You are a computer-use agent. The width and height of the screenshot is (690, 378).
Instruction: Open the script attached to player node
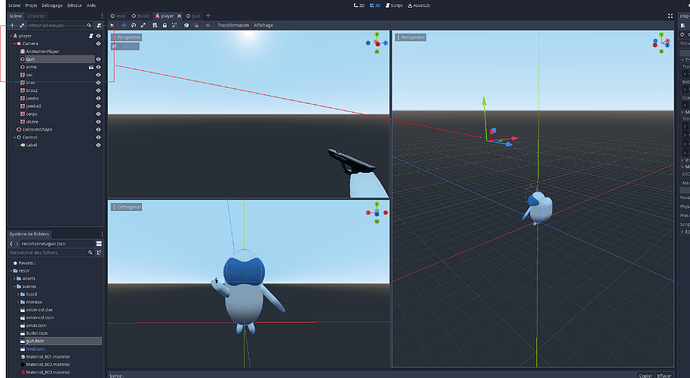tap(91, 36)
